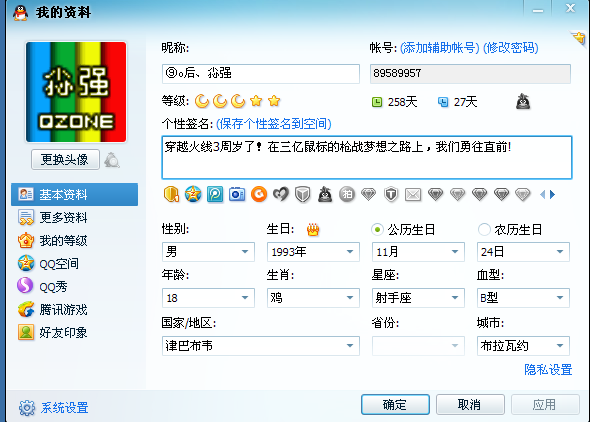Image resolution: width=590 pixels, height=422 pixels.
Task: Switch to the QQ空间 tab
Action: click(75, 264)
